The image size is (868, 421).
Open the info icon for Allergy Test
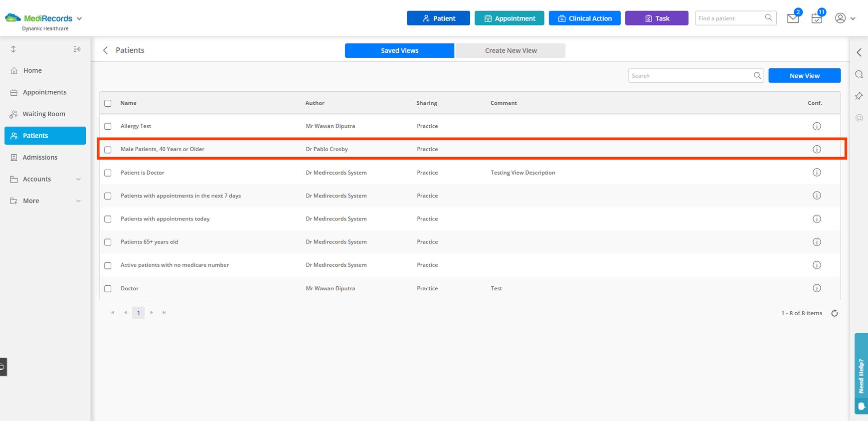pyautogui.click(x=817, y=126)
